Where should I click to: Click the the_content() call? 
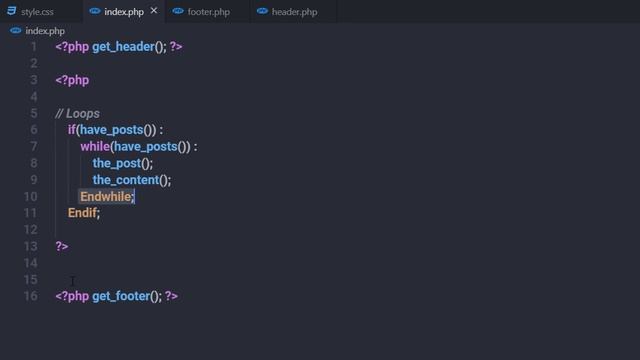pos(132,180)
